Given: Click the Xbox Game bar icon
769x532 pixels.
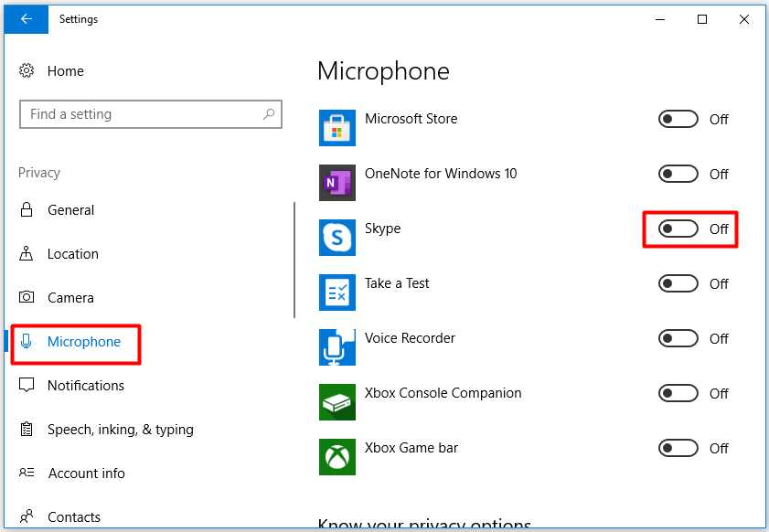Looking at the screenshot, I should pyautogui.click(x=337, y=457).
